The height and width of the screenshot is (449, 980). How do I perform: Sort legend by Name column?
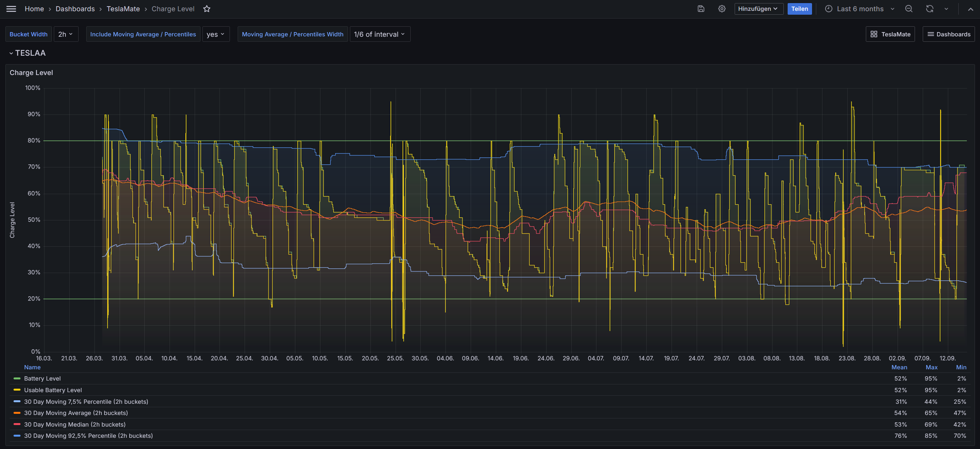click(32, 367)
